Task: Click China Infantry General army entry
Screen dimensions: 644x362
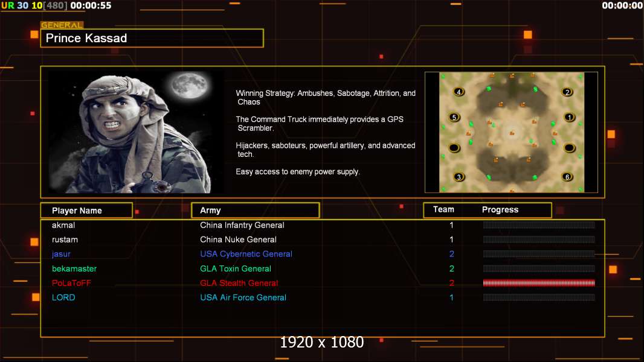Action: 242,225
